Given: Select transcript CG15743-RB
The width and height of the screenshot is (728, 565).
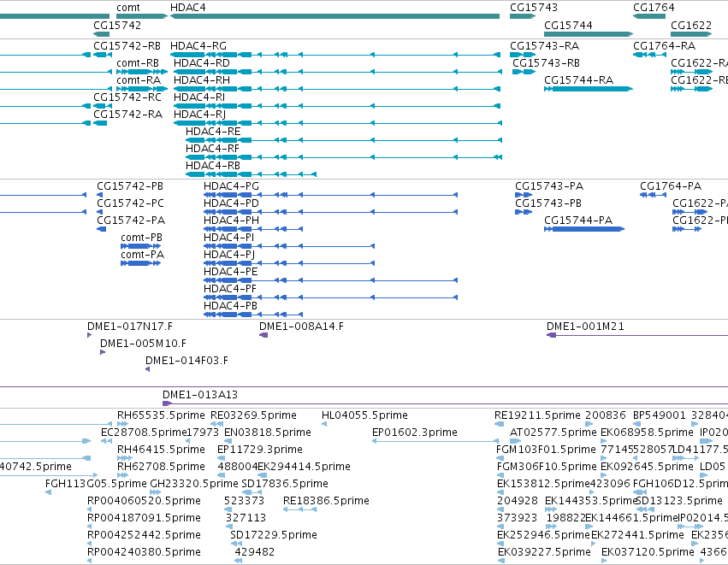Looking at the screenshot, I should (x=546, y=63).
